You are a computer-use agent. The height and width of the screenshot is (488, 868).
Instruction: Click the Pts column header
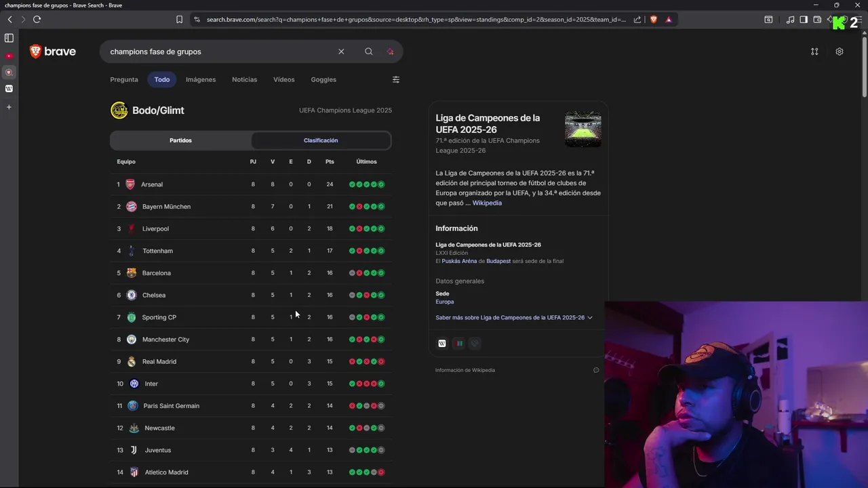click(330, 162)
